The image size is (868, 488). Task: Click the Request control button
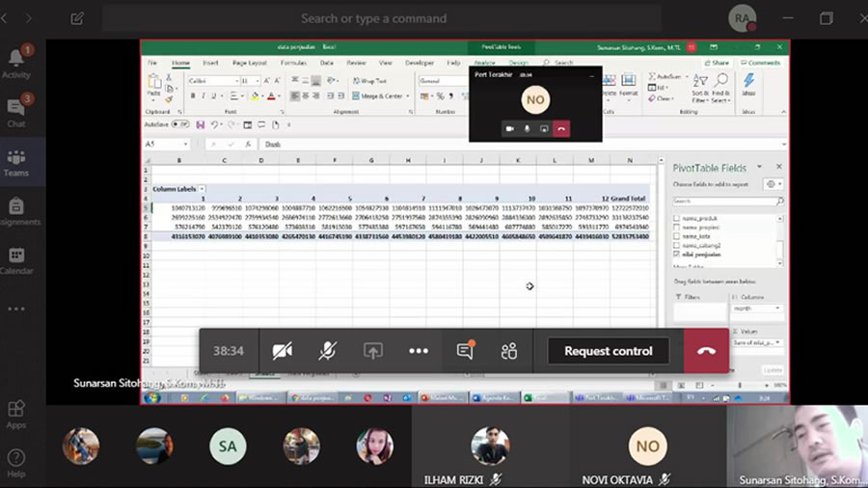click(x=609, y=351)
